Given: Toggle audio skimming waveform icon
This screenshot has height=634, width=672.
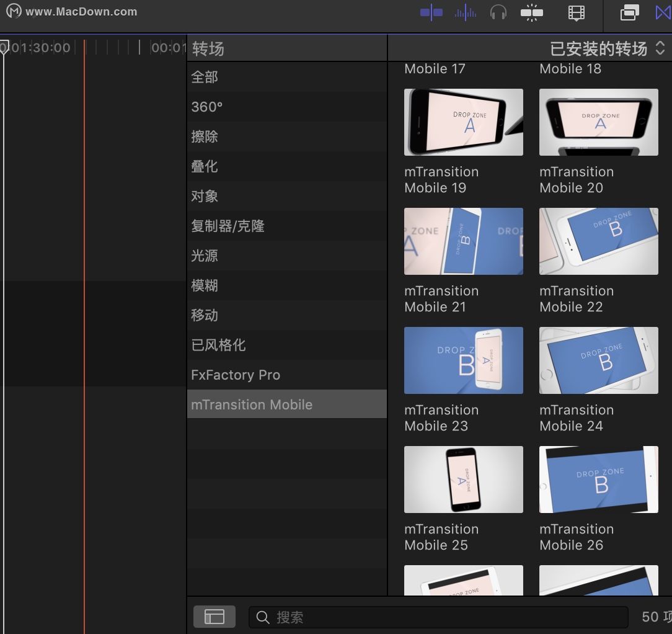Looking at the screenshot, I should coord(466,12).
